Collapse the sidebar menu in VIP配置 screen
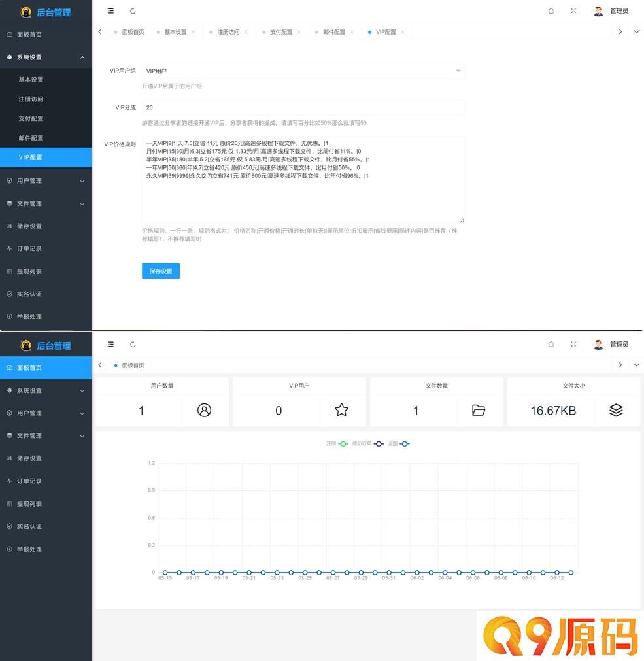644x661 pixels. tap(110, 11)
